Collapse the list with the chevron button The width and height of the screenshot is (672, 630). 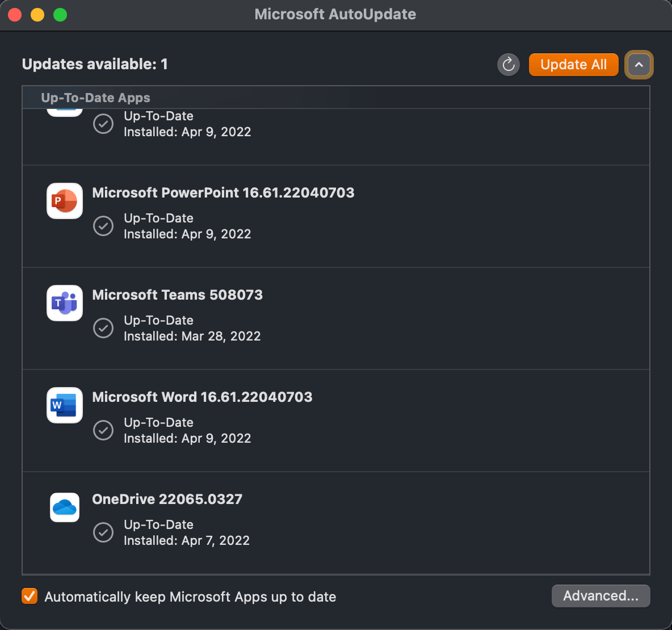point(639,65)
